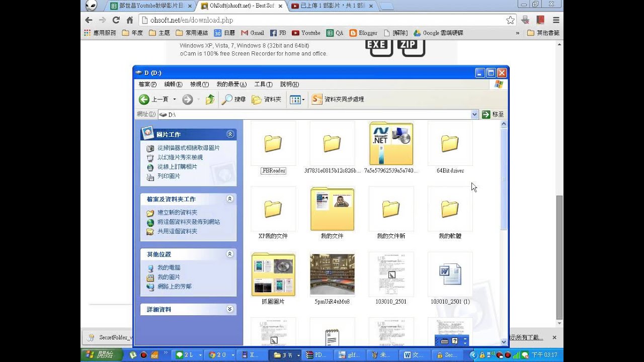
Task: Click the Explorer Back arrow icon
Action: tap(144, 100)
